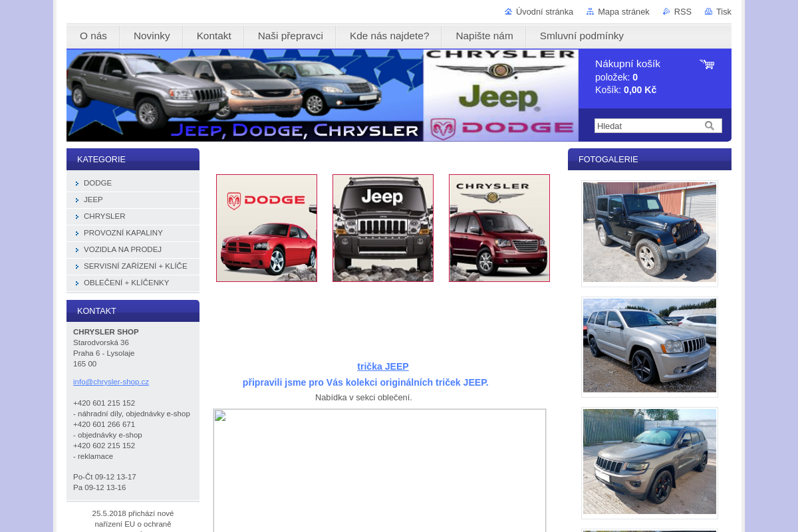Open the shopping cart icon

707,65
